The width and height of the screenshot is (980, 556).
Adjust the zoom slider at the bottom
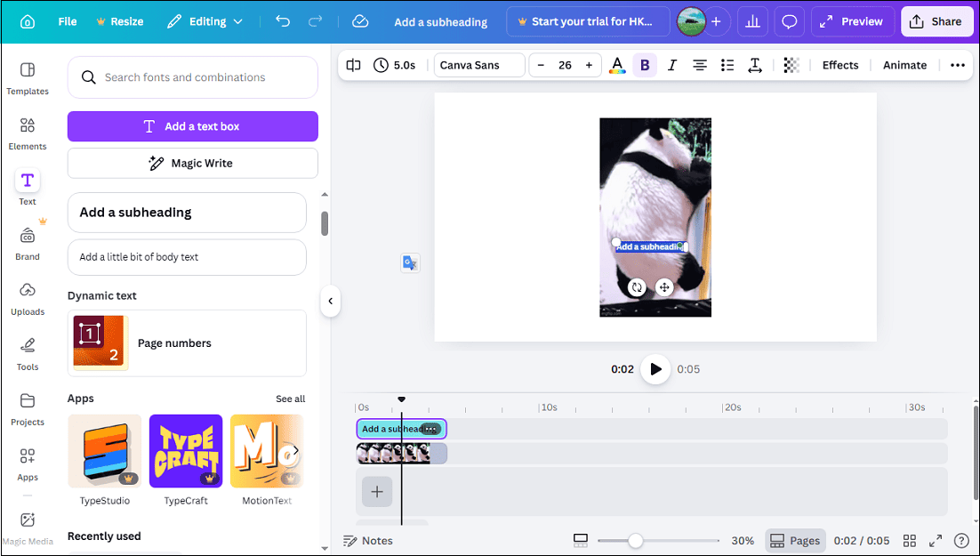point(636,540)
